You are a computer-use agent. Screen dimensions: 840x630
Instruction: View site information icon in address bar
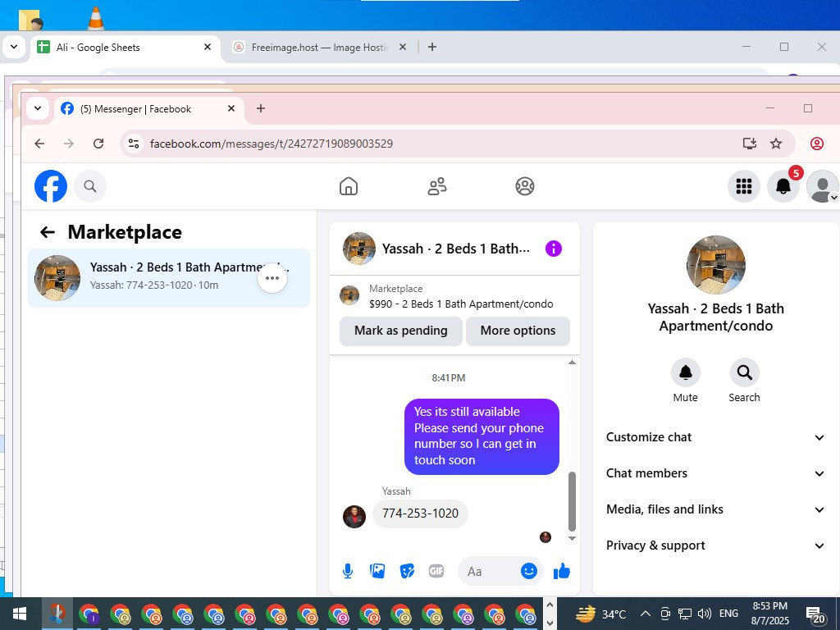[134, 144]
